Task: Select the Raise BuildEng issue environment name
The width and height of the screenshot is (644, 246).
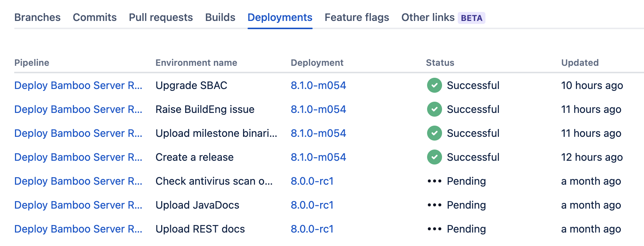Action: 205,109
